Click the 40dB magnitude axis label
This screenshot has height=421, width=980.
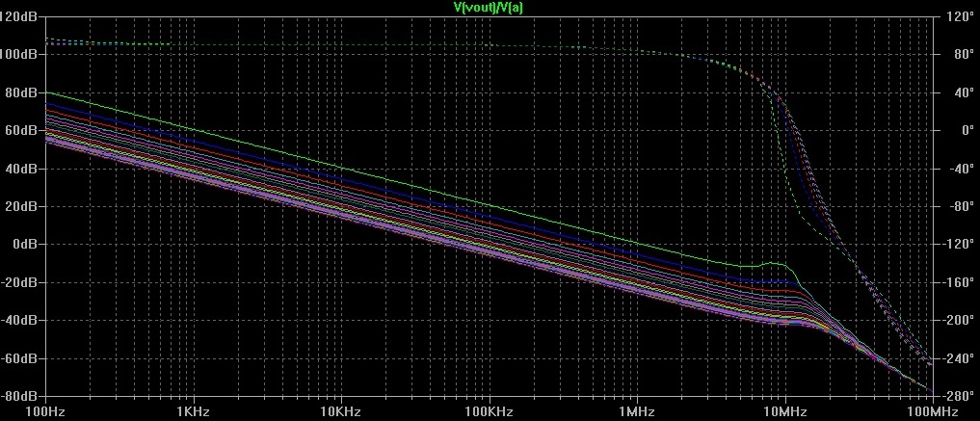click(23, 169)
